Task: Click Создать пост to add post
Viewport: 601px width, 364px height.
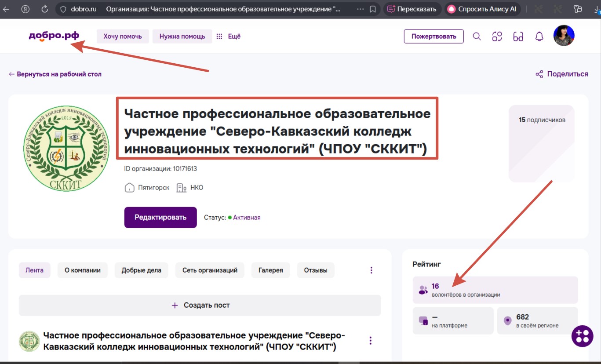Action: click(200, 305)
